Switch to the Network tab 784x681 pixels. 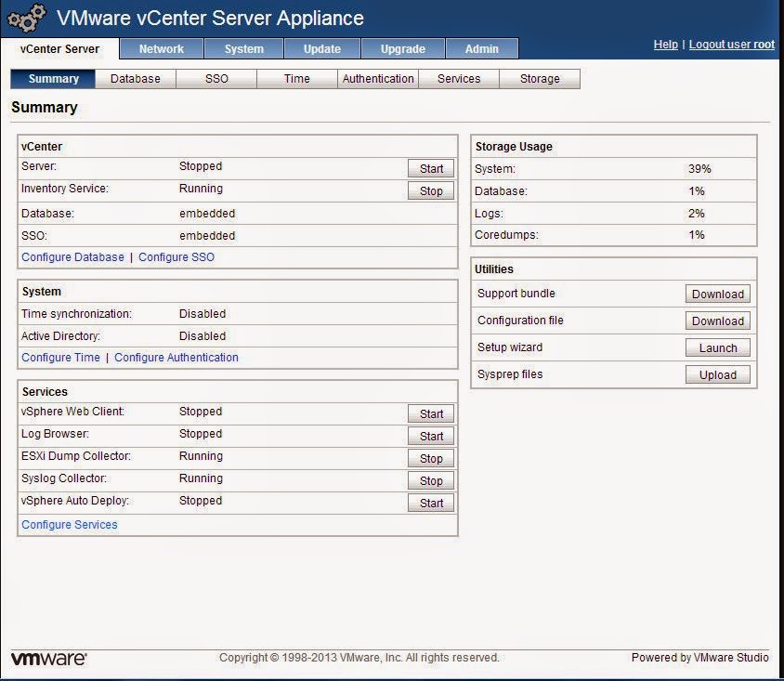pyautogui.click(x=162, y=49)
